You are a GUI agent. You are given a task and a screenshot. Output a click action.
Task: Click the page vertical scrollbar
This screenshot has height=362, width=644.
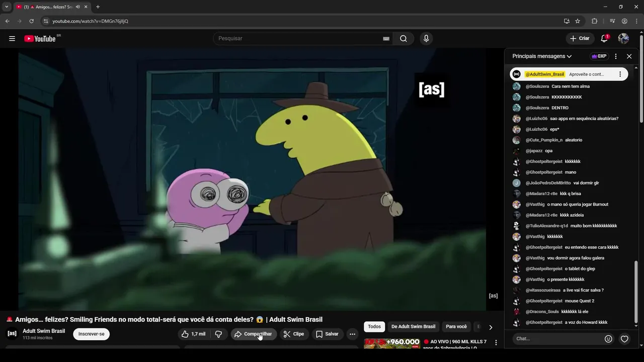(641, 79)
